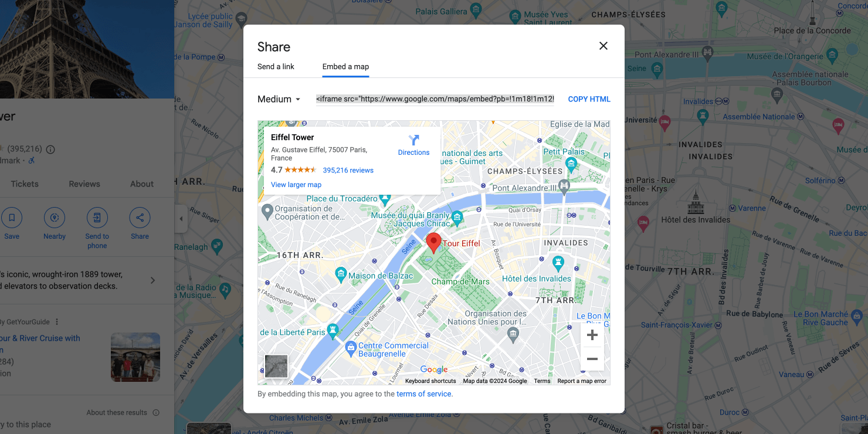The width and height of the screenshot is (868, 434).
Task: Collapse the side panel arrow
Action: 181,219
